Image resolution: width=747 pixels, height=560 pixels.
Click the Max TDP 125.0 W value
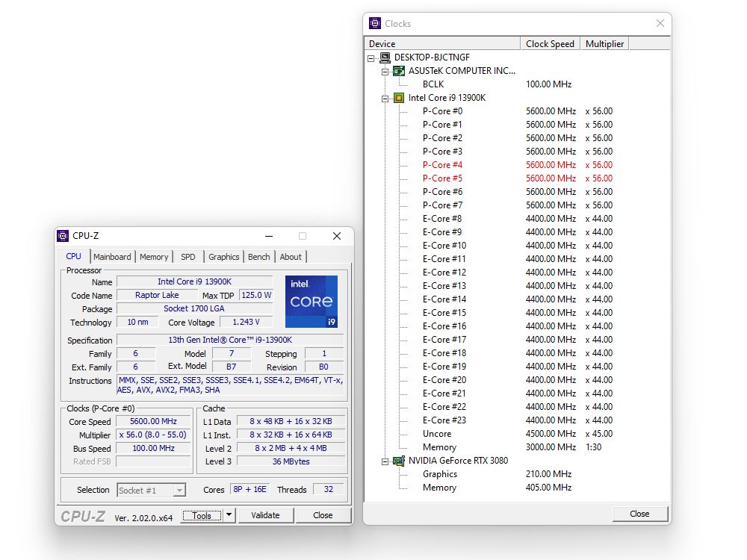[x=256, y=295]
